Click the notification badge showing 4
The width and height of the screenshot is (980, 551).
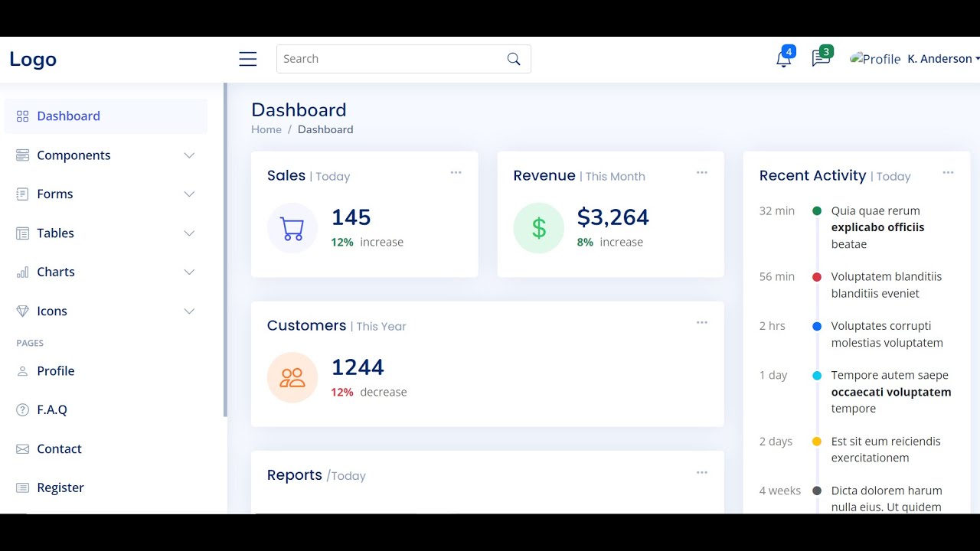(789, 51)
